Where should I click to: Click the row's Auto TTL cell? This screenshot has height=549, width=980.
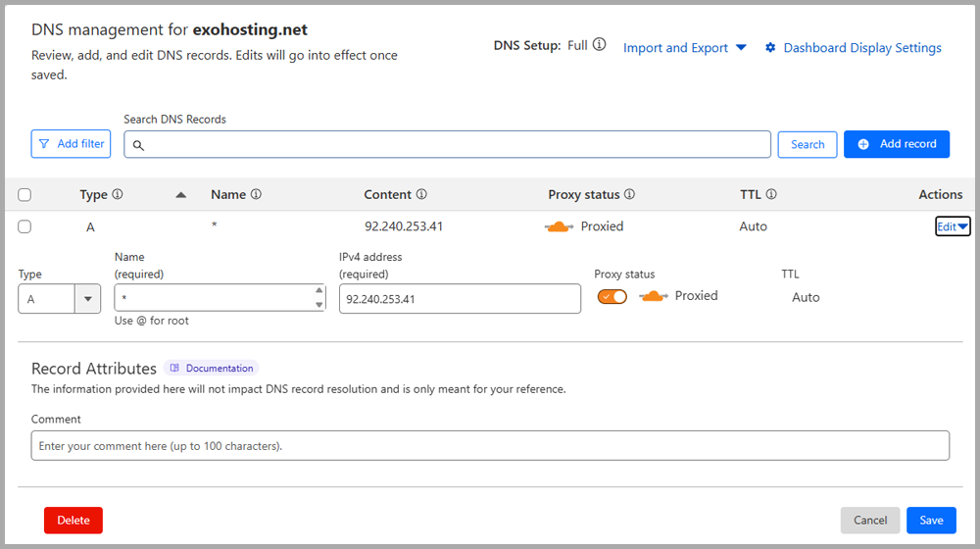[x=753, y=226]
